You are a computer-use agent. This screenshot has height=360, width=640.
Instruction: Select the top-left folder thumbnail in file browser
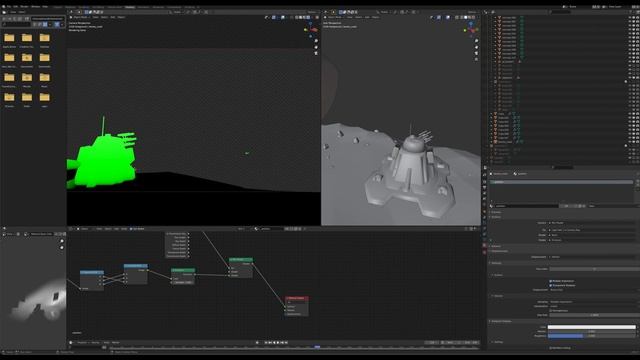tap(9, 38)
